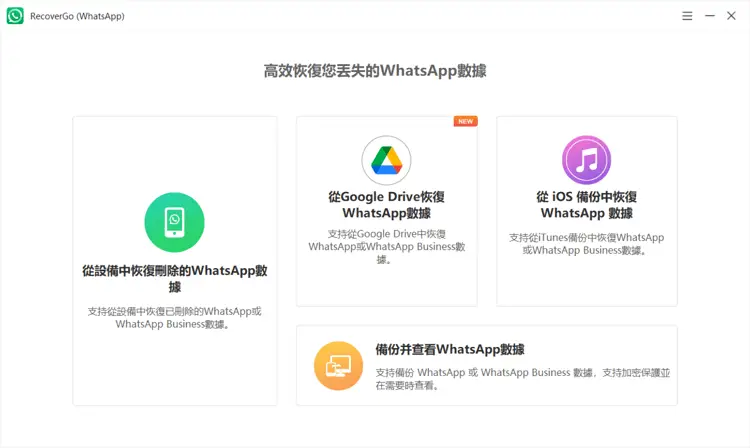Image resolution: width=750 pixels, height=448 pixels.
Task: Click description 支持從Google Drive中恢復
Action: tap(386, 246)
